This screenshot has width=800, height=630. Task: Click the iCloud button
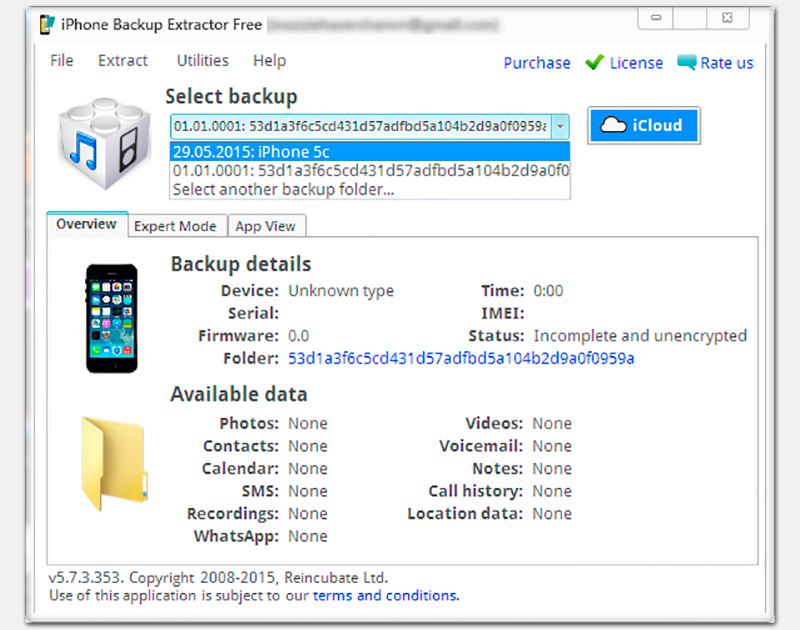(643, 125)
